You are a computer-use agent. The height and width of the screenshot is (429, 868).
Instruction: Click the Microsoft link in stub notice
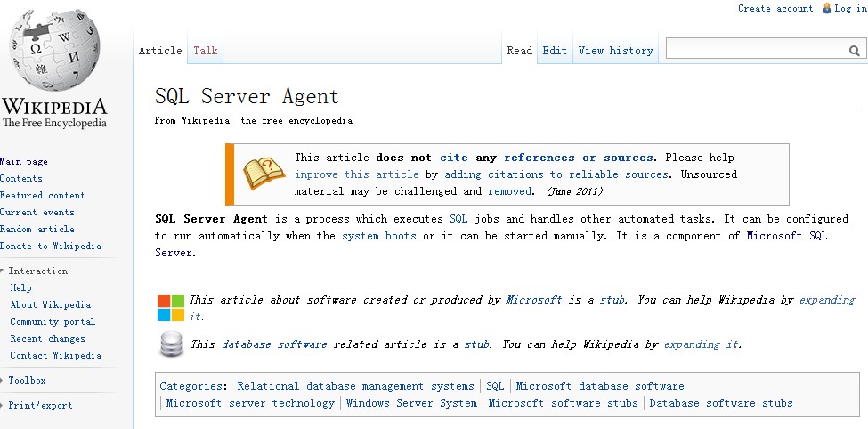click(533, 300)
